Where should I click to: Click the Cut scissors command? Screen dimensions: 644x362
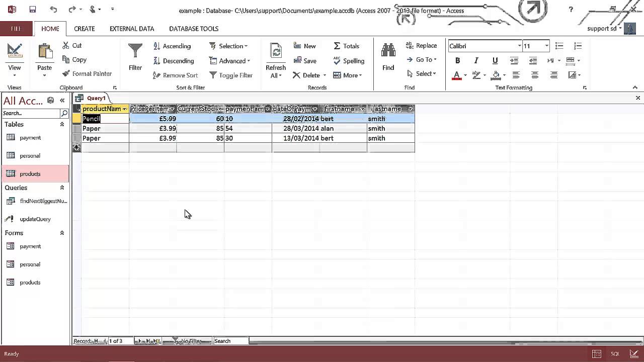72,45
